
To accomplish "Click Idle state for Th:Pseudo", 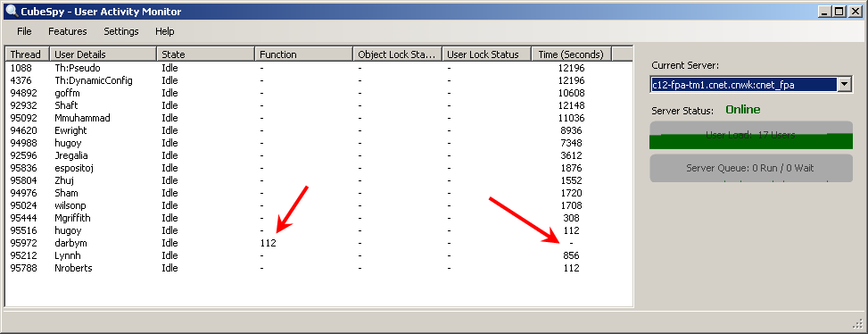I will [170, 68].
